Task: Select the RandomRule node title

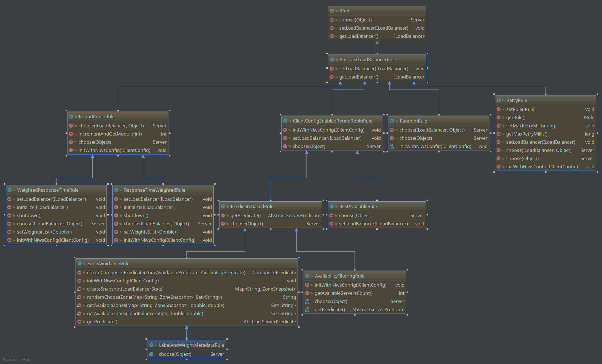Action: tap(413, 121)
